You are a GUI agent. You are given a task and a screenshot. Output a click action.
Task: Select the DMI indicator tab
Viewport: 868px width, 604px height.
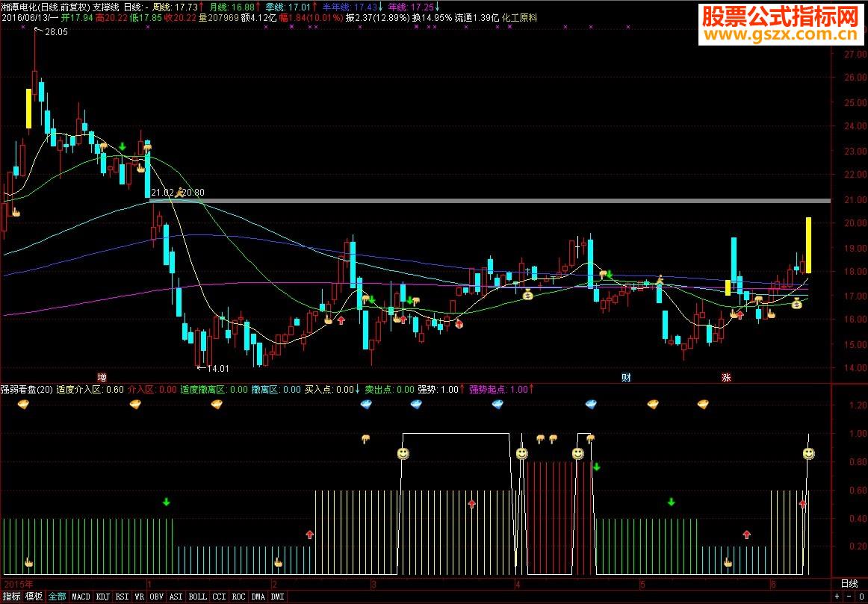coord(277,597)
